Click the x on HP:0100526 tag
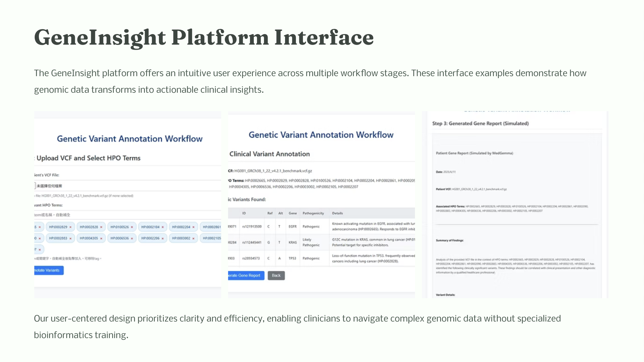The image size is (644, 362). click(x=132, y=227)
